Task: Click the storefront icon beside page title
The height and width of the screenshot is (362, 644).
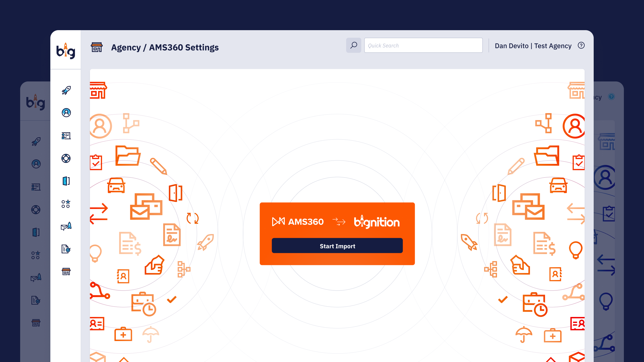Action: point(97,47)
